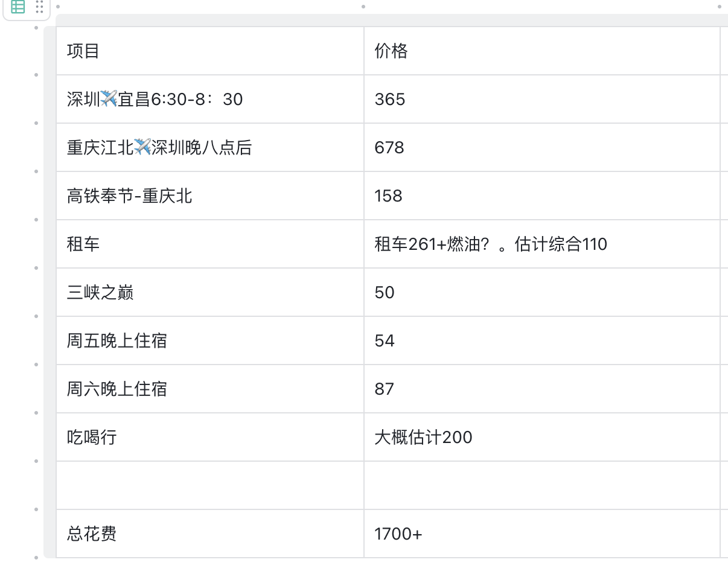
Task: Select the column header bar above 价格
Action: coord(541,21)
